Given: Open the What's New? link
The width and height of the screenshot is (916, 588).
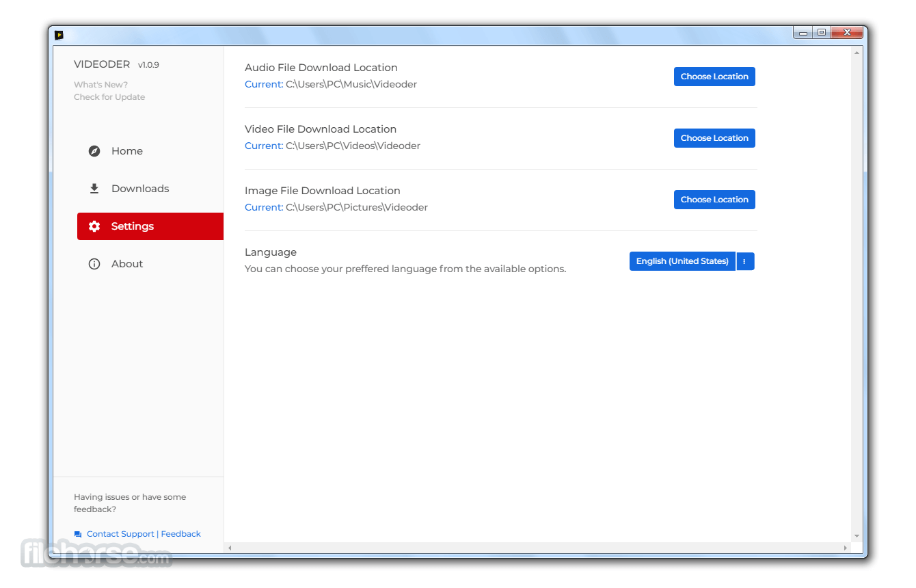Looking at the screenshot, I should [100, 85].
